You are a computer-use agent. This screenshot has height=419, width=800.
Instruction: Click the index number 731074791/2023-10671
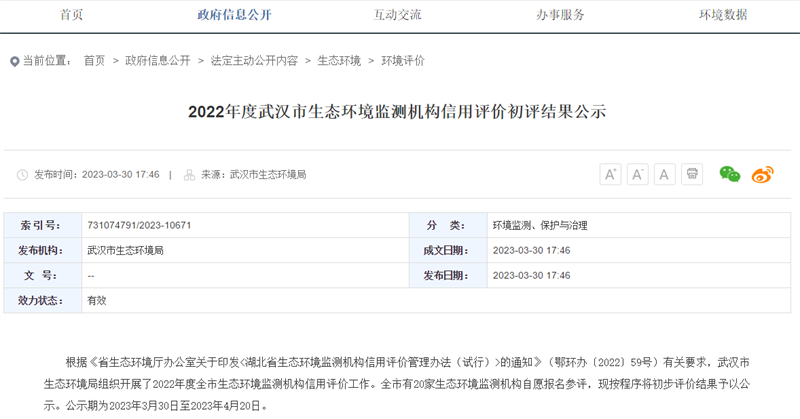(139, 225)
